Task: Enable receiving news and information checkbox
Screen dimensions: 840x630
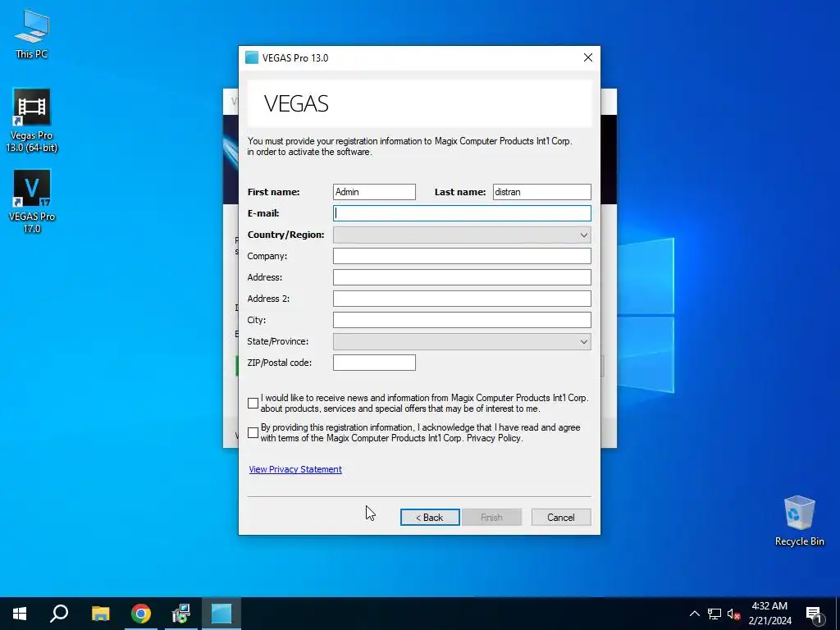Action: 253,404
